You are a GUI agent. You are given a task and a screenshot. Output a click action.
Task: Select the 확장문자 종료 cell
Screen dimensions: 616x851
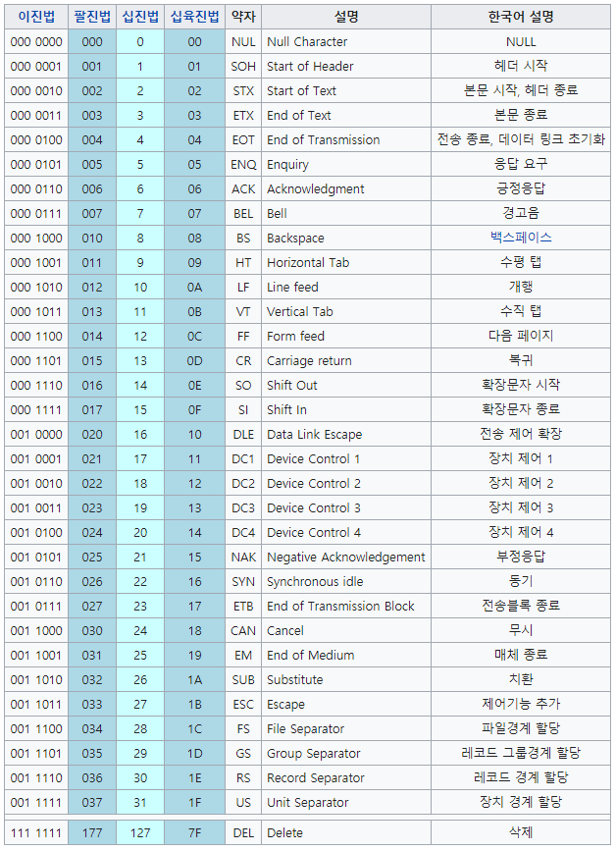tap(521, 409)
